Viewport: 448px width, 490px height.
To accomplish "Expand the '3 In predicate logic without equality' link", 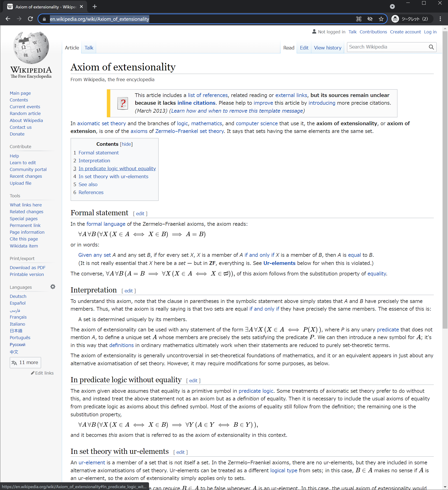I will (117, 168).
